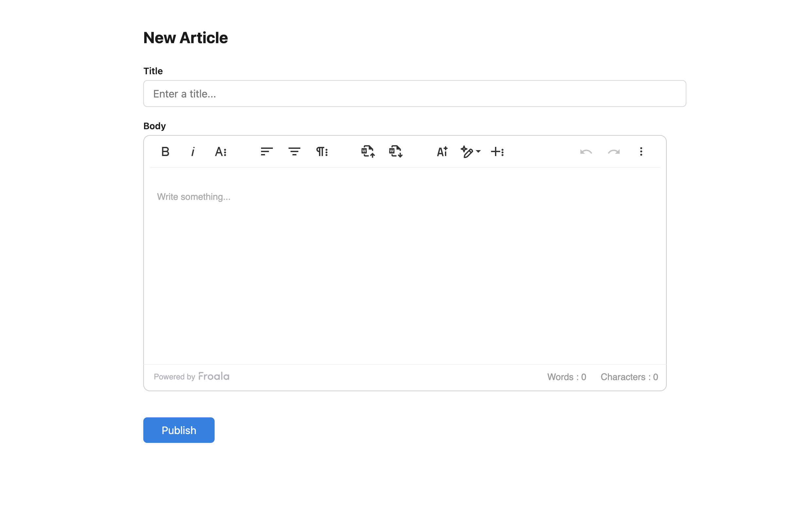Click the Undo arrow icon
The height and width of the screenshot is (507, 812).
click(x=586, y=151)
